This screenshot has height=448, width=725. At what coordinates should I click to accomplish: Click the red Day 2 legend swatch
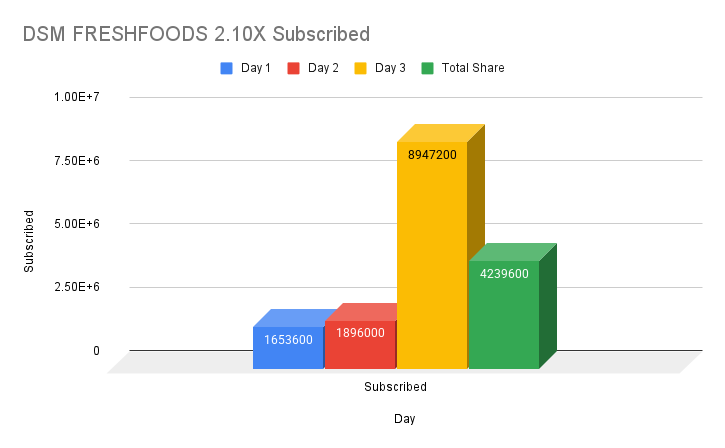(294, 68)
